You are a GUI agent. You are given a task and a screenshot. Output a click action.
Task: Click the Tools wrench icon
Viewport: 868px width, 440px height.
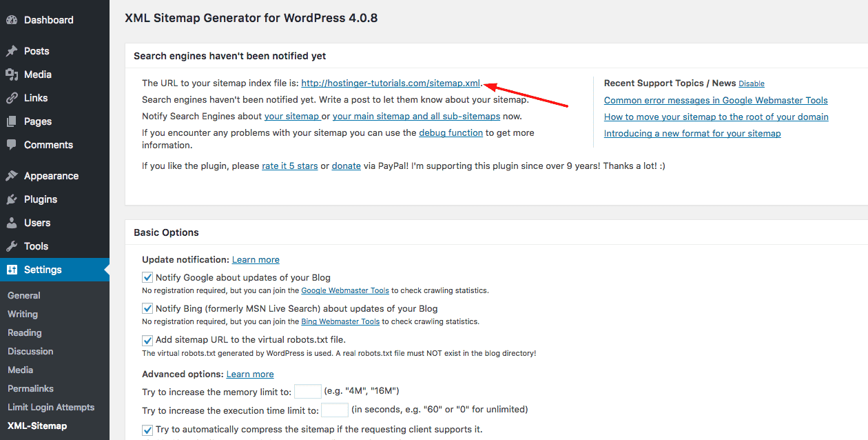coord(12,246)
